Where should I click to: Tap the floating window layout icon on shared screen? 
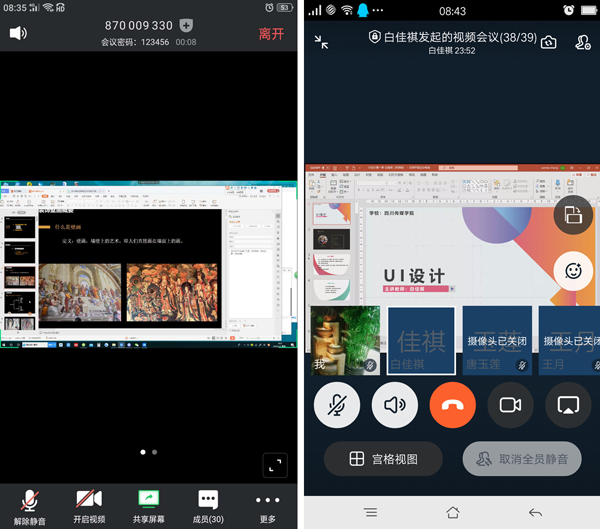pos(573,215)
